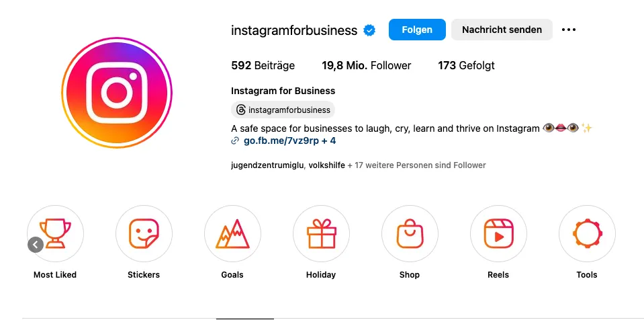Open the Threads instagramforbusiness badge

coord(283,110)
